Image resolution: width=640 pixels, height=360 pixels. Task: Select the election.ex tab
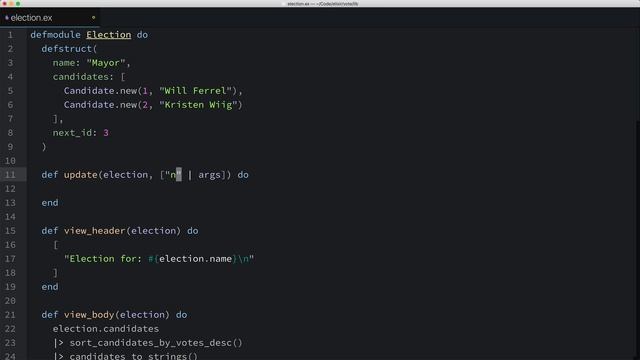[x=50, y=18]
